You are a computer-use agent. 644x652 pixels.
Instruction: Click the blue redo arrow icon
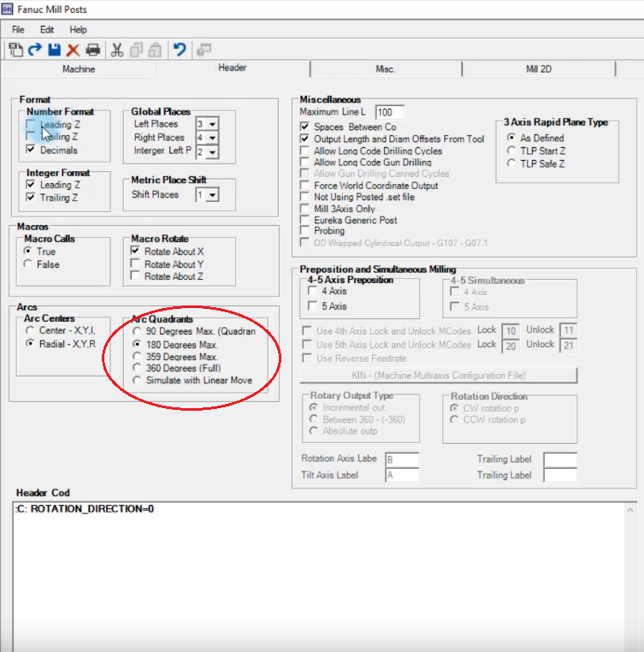pos(35,50)
